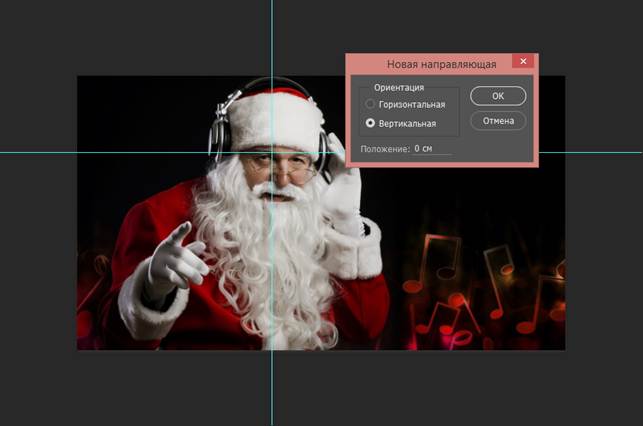Confirm the new guide with OK
643x426 pixels.
pyautogui.click(x=498, y=96)
